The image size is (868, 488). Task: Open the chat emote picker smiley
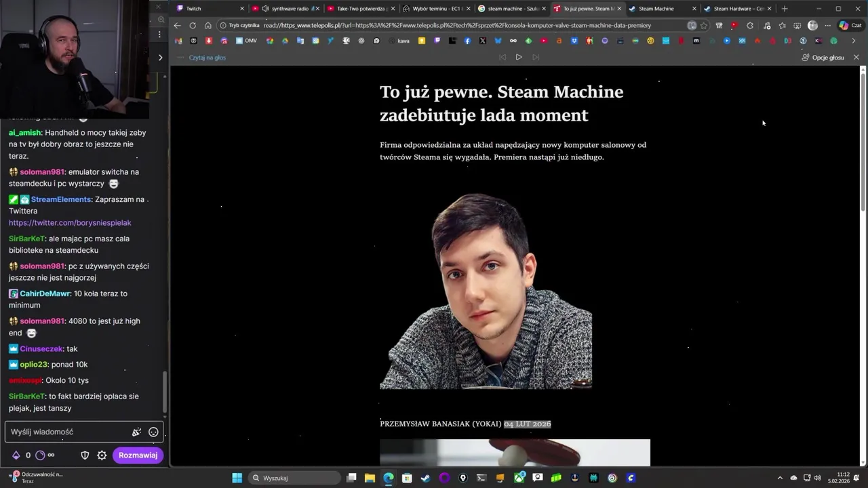(x=153, y=432)
